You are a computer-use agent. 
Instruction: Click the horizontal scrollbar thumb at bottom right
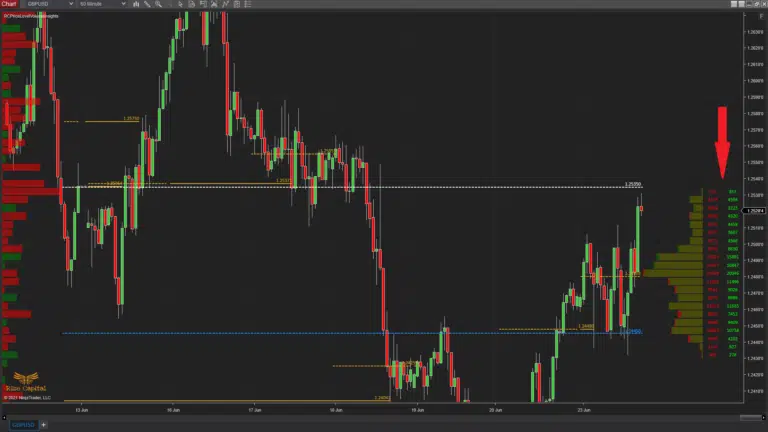(750, 417)
